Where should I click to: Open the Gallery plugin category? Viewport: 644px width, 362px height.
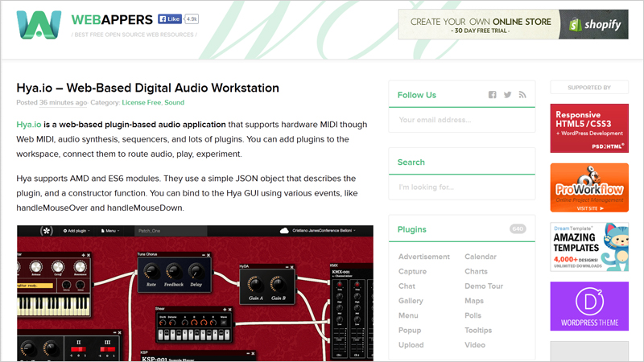pyautogui.click(x=411, y=301)
